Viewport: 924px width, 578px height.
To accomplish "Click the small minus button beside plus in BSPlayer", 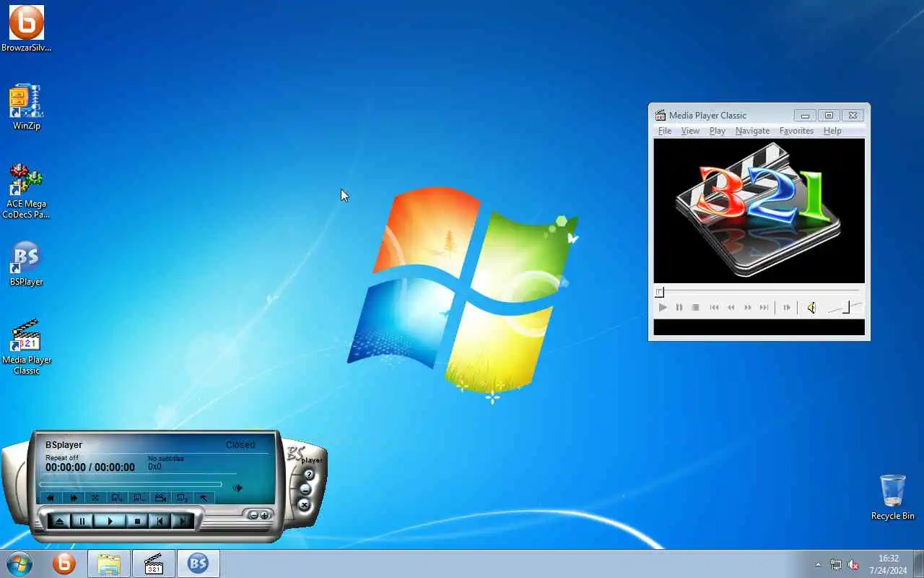I will click(x=253, y=515).
